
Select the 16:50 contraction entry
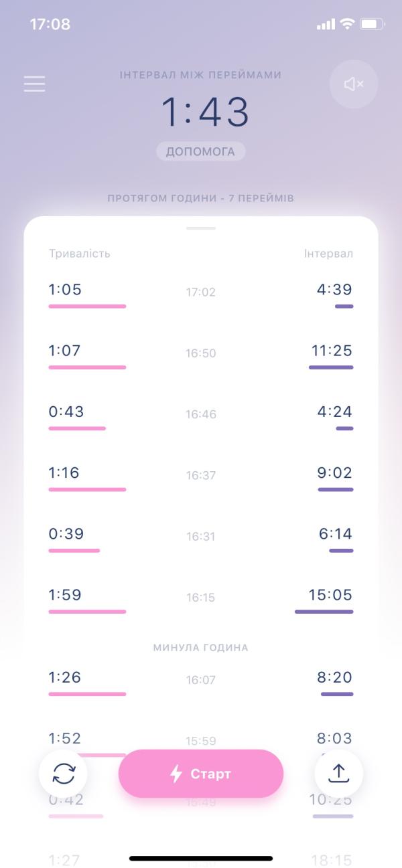coord(201,355)
